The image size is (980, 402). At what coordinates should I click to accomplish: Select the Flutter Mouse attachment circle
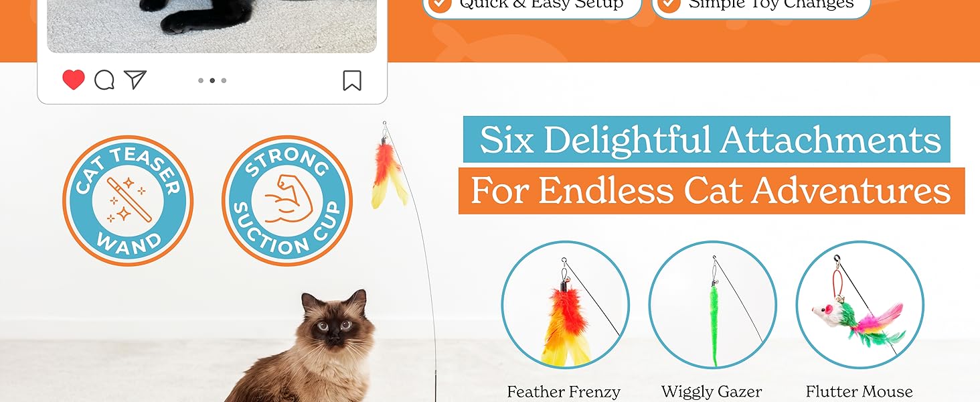860,305
